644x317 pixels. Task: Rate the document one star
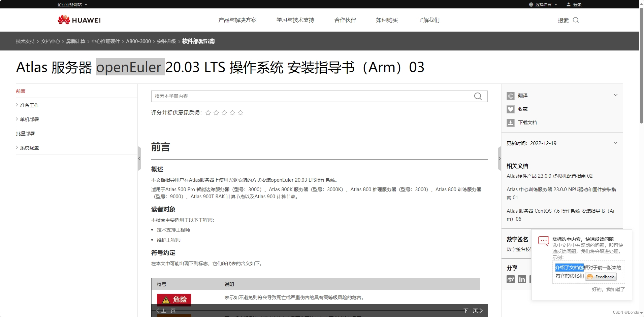tap(208, 113)
